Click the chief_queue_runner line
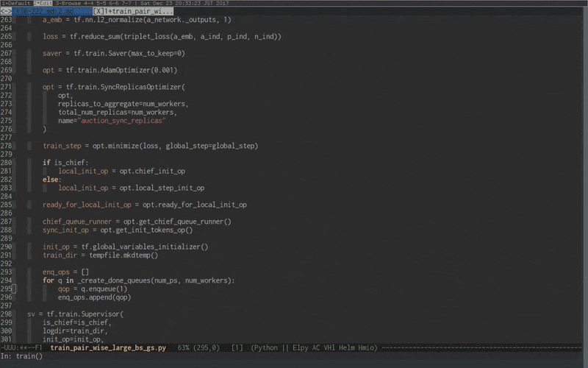588x368 pixels. pyautogui.click(x=137, y=222)
